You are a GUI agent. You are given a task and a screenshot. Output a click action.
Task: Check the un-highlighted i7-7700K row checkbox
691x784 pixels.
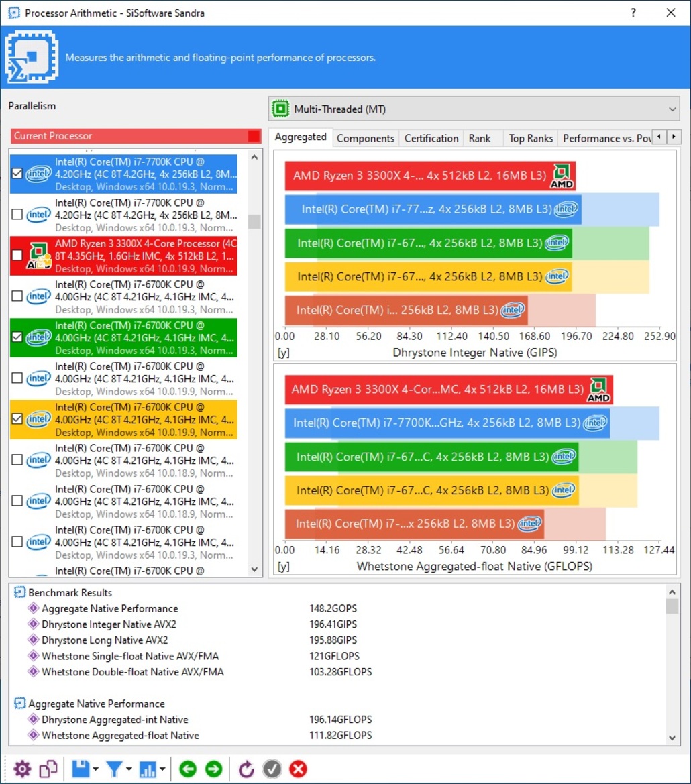(x=17, y=214)
